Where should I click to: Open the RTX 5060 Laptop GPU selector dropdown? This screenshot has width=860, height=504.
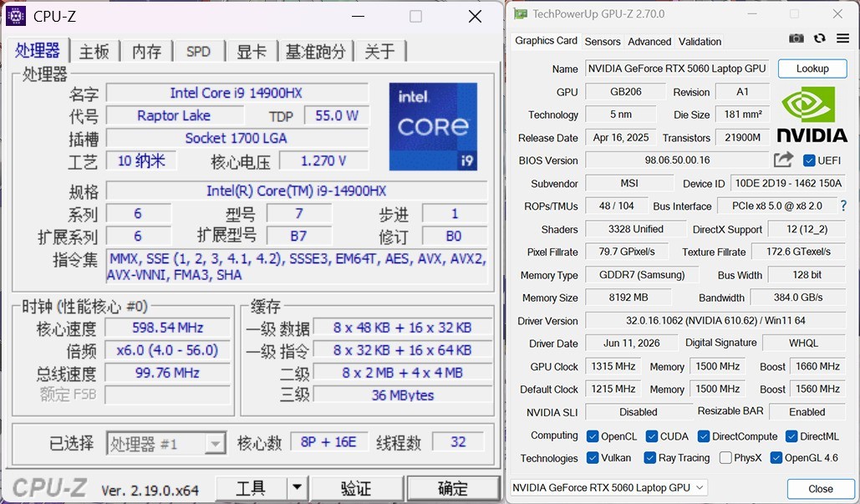point(609,487)
